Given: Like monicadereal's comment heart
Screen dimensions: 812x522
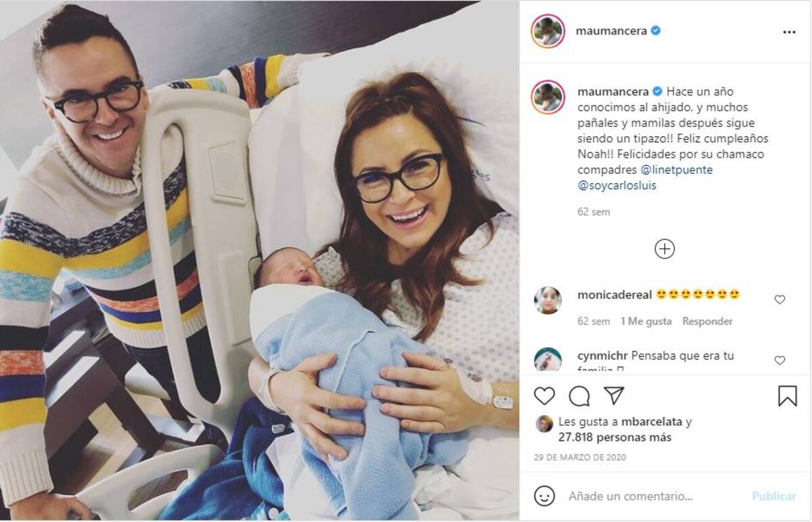Looking at the screenshot, I should [x=780, y=299].
